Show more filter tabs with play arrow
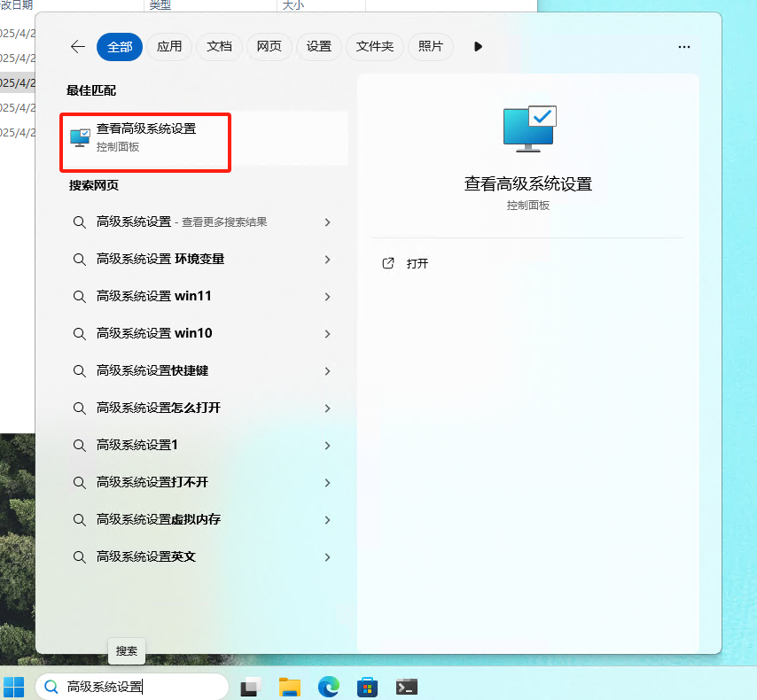This screenshot has width=757, height=700. coord(478,47)
